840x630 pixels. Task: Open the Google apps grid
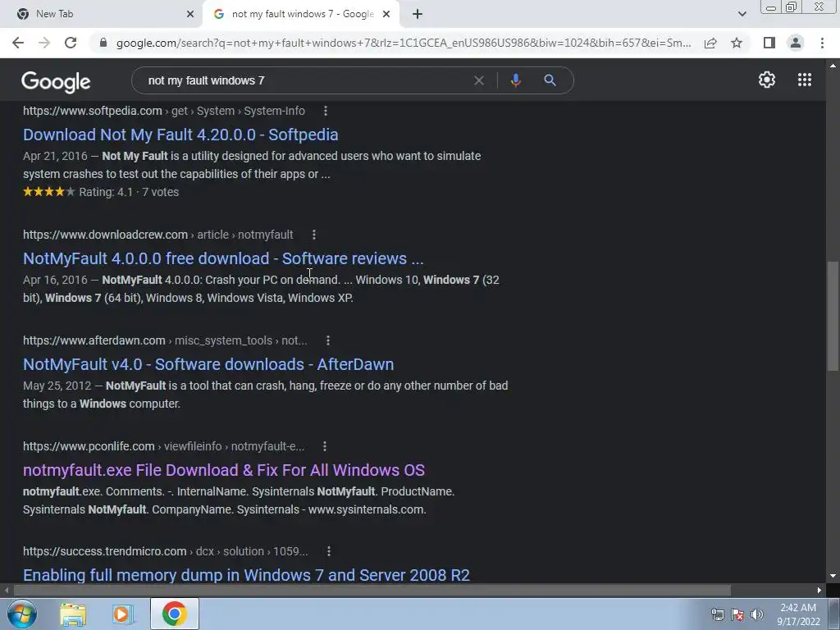pyautogui.click(x=805, y=80)
